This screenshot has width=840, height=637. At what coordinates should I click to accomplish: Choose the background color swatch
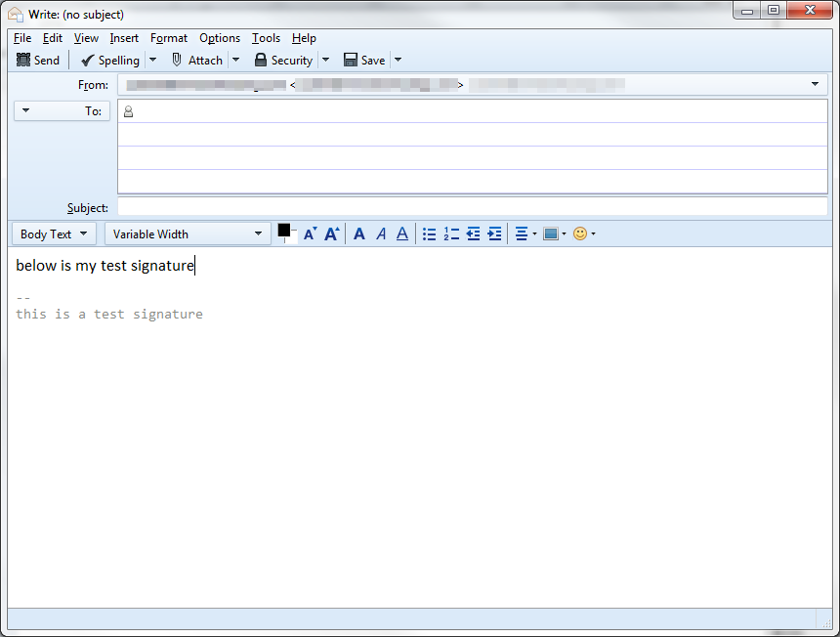click(x=292, y=237)
